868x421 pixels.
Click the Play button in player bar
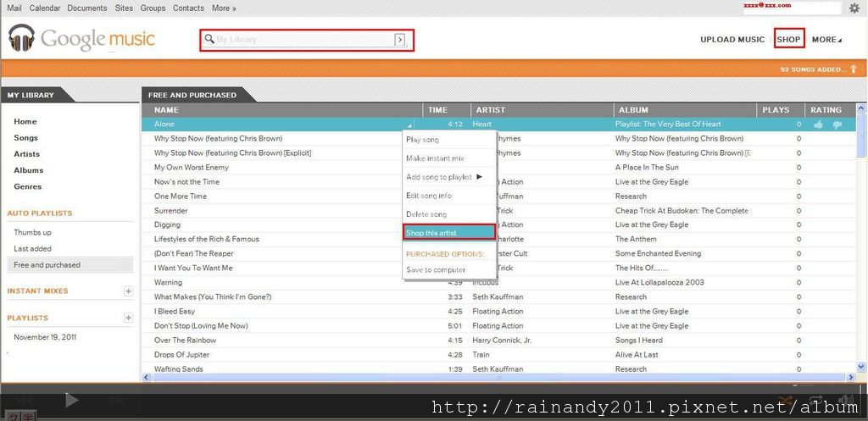71,400
